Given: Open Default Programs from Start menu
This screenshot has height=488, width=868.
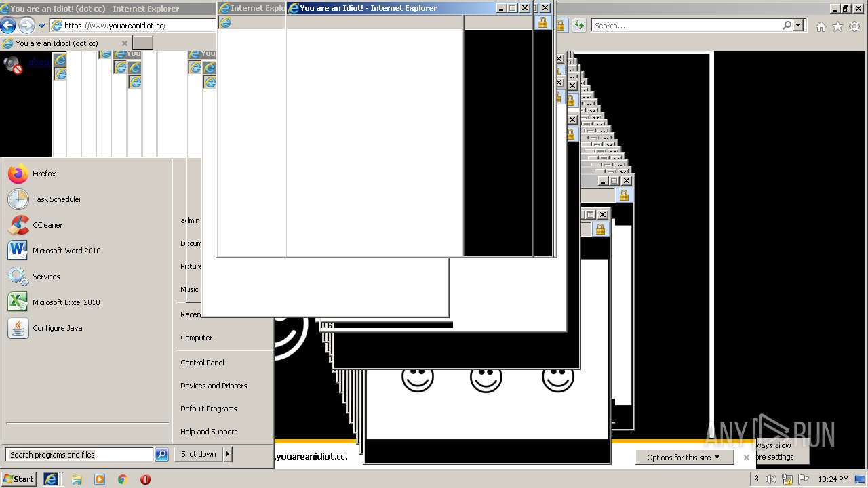Looking at the screenshot, I should 209,409.
